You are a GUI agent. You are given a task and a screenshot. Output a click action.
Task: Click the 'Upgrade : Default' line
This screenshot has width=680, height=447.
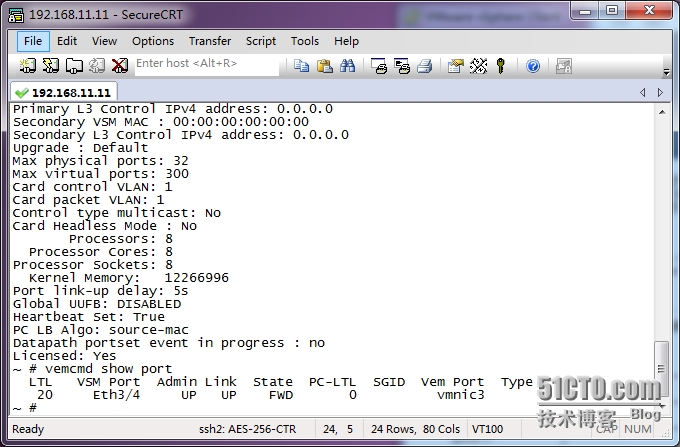pyautogui.click(x=80, y=148)
